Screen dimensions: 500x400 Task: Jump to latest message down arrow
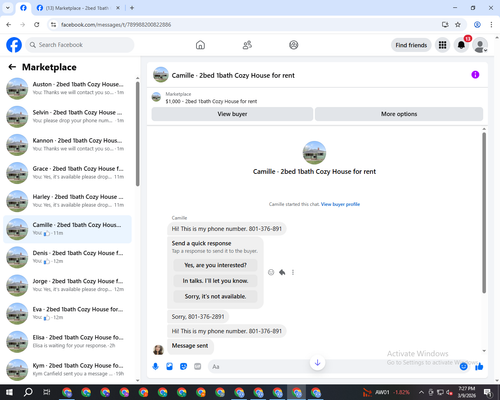pos(317,363)
